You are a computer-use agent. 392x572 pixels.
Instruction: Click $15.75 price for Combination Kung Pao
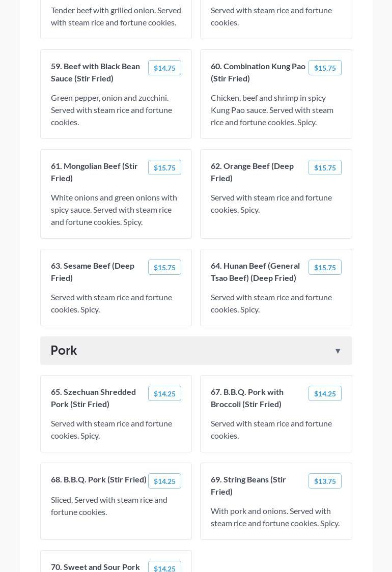pyautogui.click(x=325, y=68)
